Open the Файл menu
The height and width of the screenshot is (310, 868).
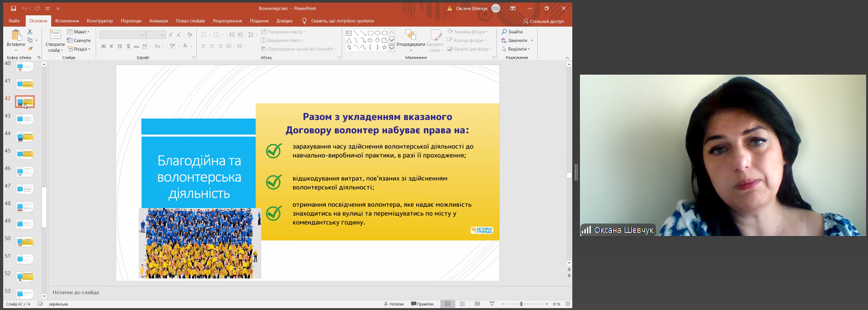tap(14, 21)
